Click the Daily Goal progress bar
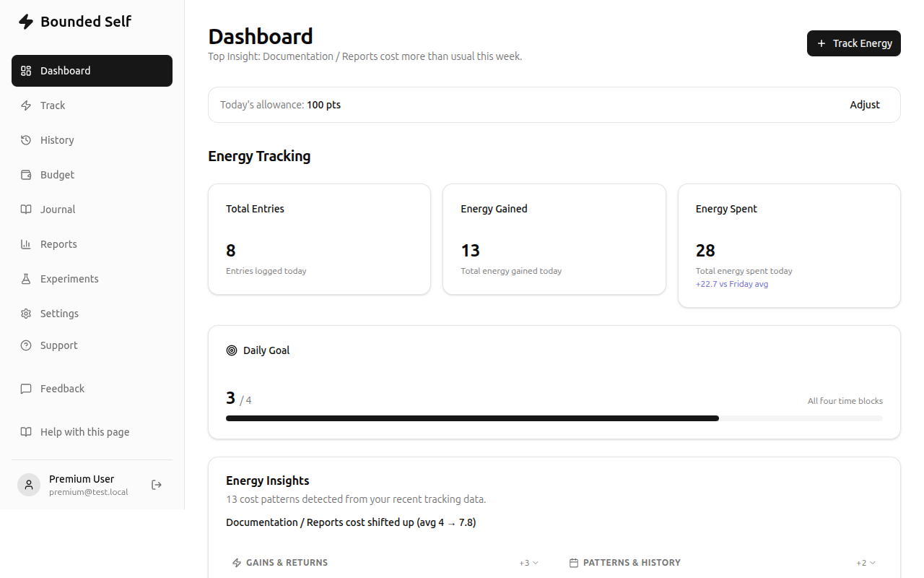Image resolution: width=924 pixels, height=578 pixels. click(554, 418)
